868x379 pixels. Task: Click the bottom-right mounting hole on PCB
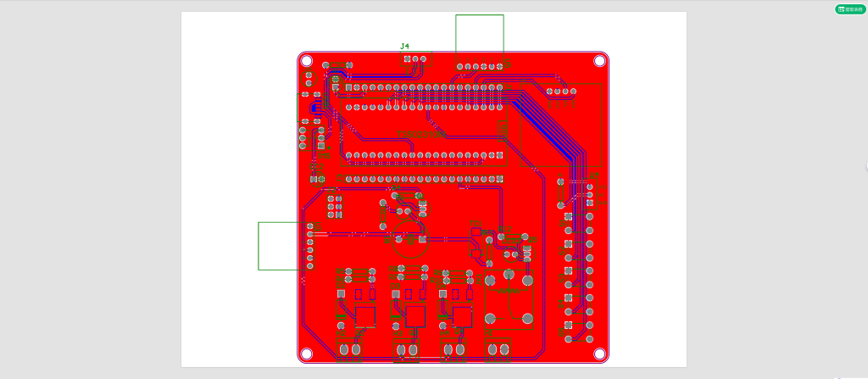click(599, 354)
